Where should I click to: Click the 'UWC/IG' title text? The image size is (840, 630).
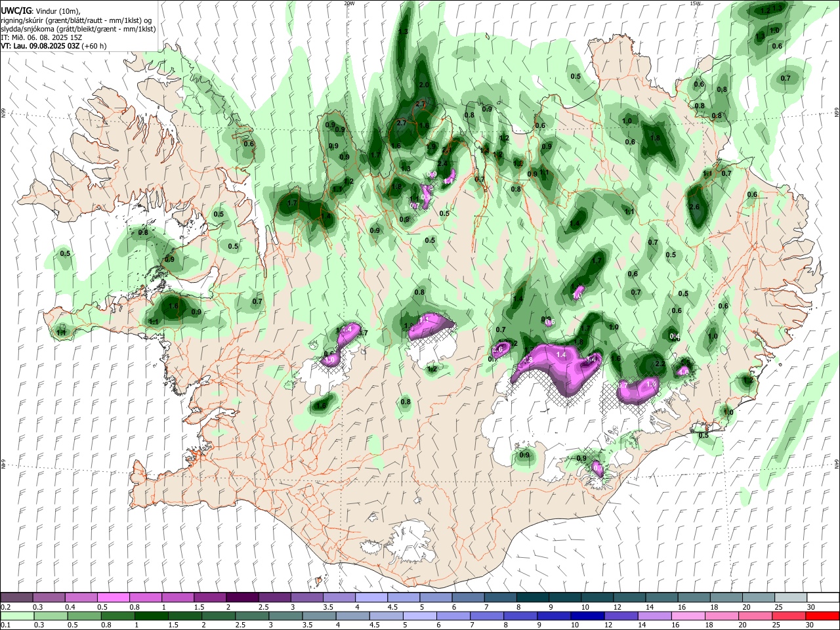tap(16, 10)
